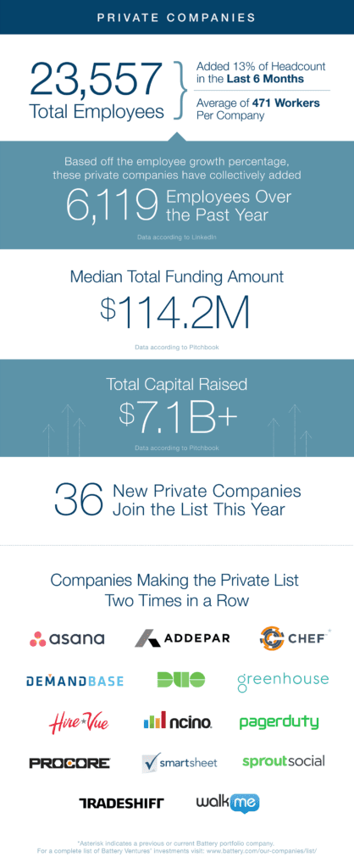Screen dimensions: 354x868
Task: Select the Greenhouse logo
Action: (283, 682)
